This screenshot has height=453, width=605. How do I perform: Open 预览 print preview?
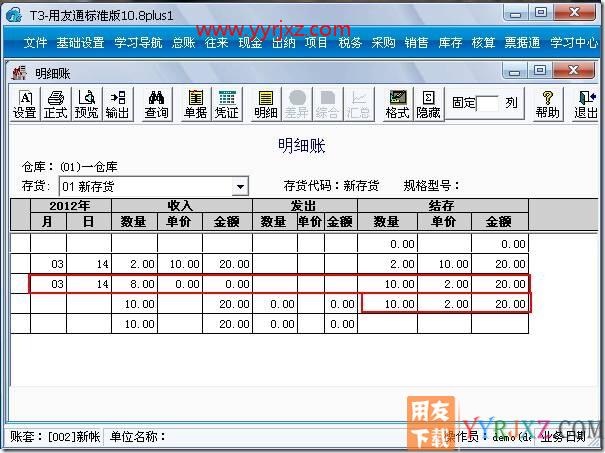(86, 104)
